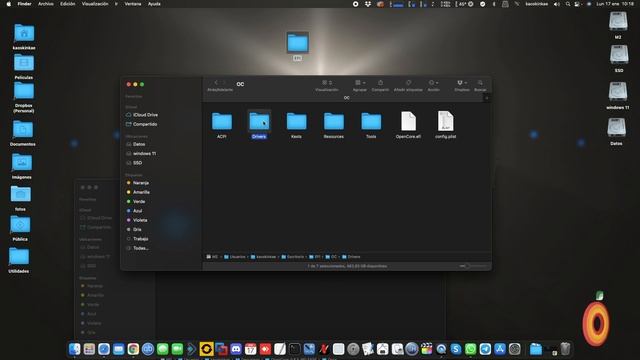Select the Documentos desktop folder
This screenshot has width=640, height=360.
(23, 130)
